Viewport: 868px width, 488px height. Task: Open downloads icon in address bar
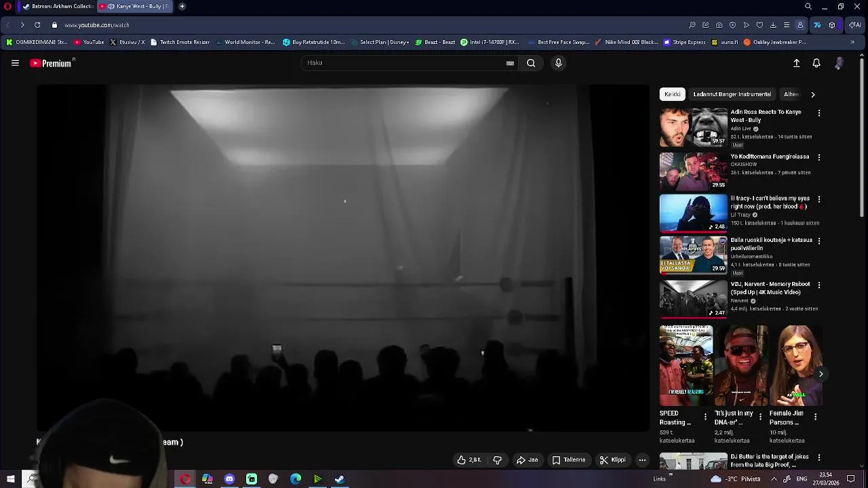pos(773,25)
